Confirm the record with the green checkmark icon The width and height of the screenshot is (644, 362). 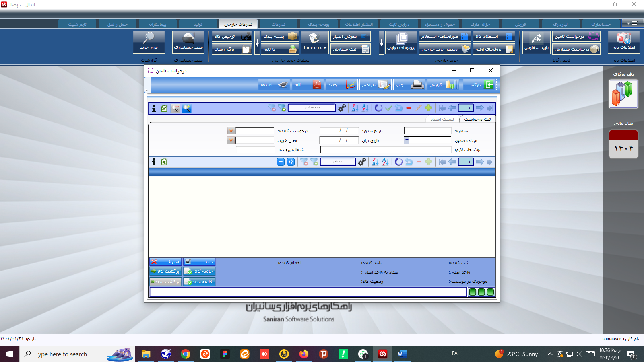(388, 108)
